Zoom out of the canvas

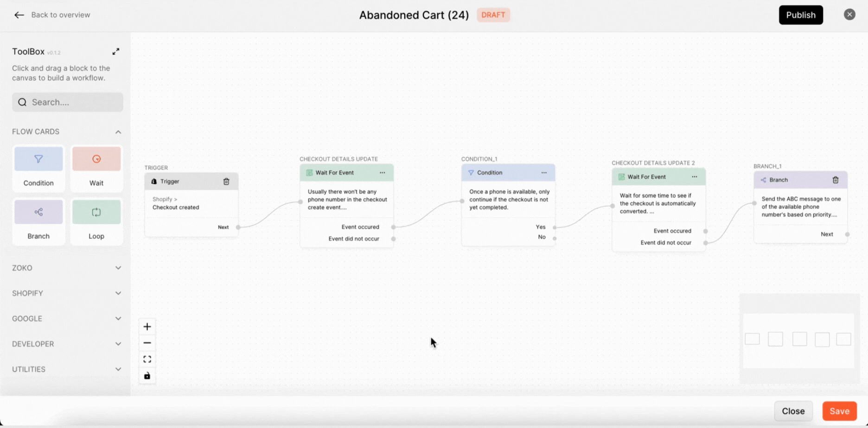pyautogui.click(x=147, y=343)
